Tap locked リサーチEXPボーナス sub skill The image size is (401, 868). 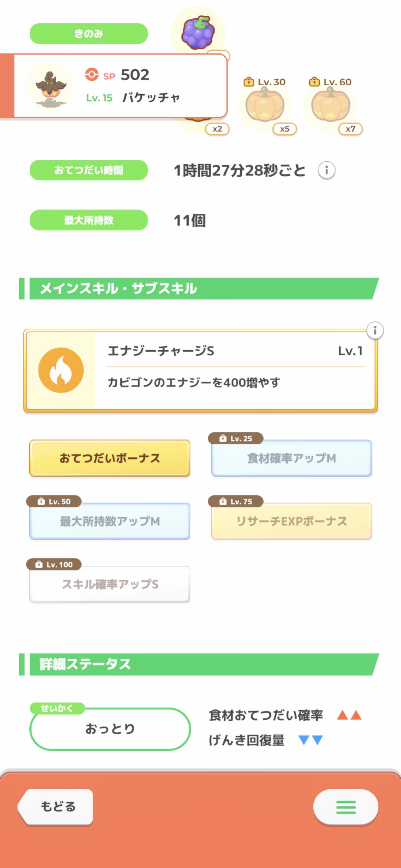click(291, 522)
